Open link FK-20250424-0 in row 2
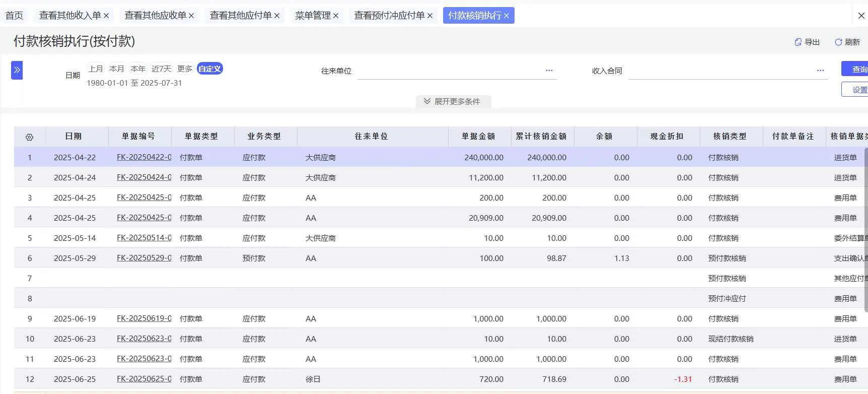 click(x=144, y=177)
